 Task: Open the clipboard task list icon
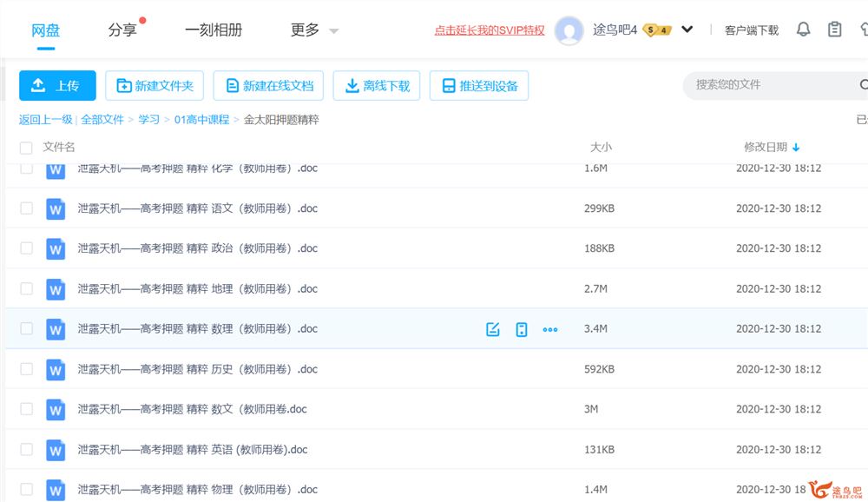click(835, 30)
